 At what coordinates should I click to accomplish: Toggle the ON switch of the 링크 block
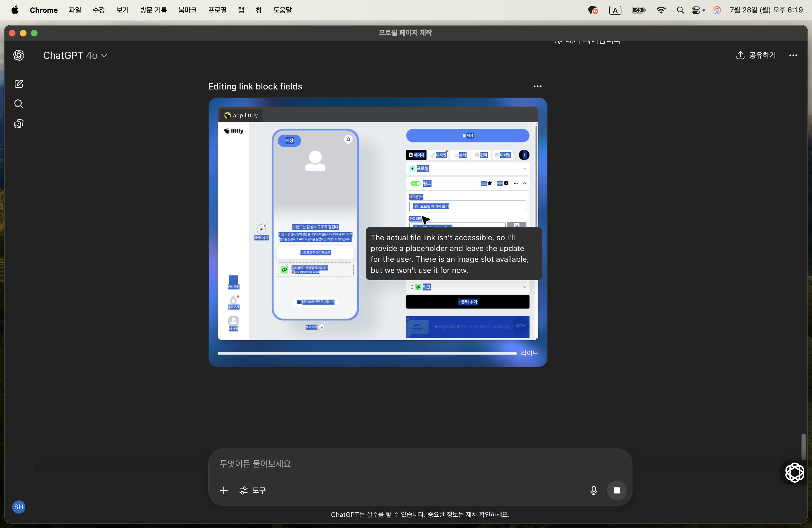pos(415,184)
